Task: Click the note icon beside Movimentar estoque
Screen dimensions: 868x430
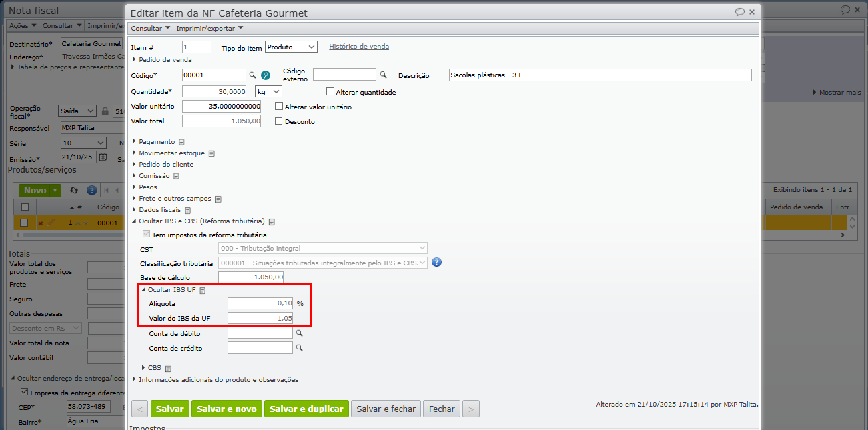Action: click(211, 153)
